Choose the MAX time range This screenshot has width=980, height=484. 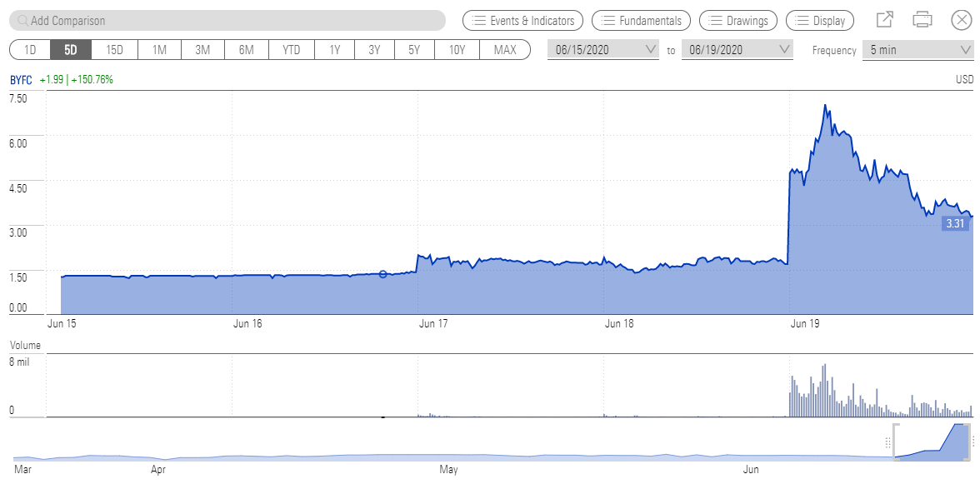tap(505, 50)
